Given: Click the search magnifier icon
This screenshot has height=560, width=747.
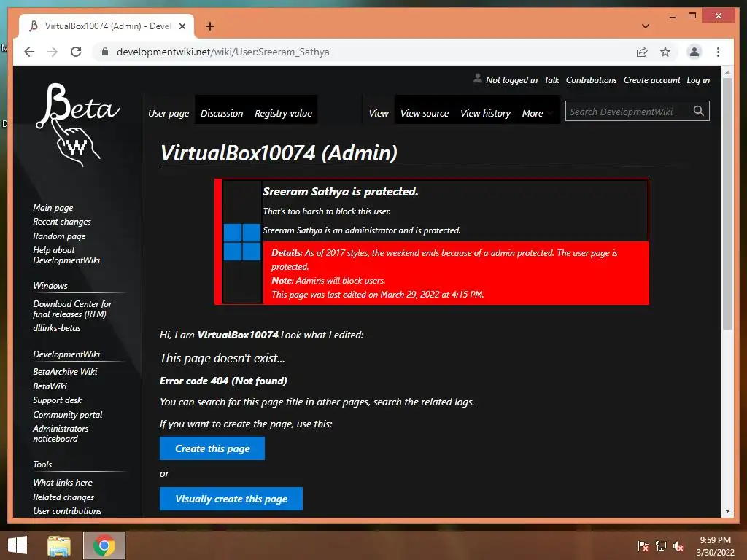Looking at the screenshot, I should [x=698, y=111].
